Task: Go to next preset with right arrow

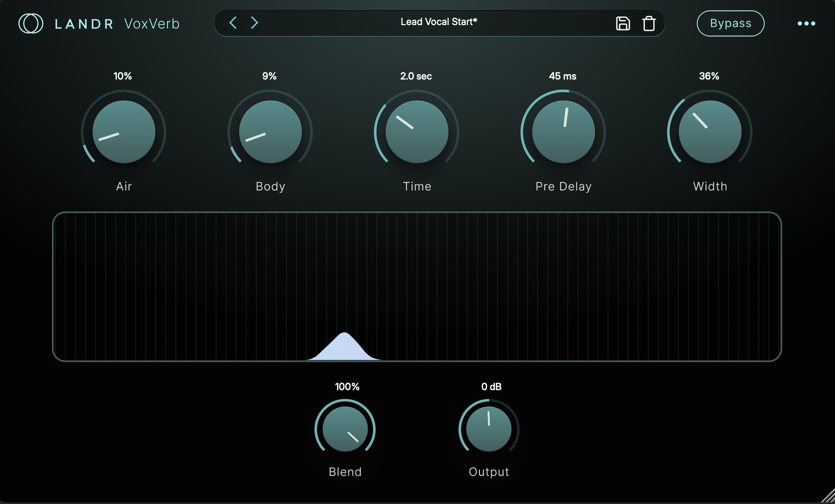Action: [254, 23]
